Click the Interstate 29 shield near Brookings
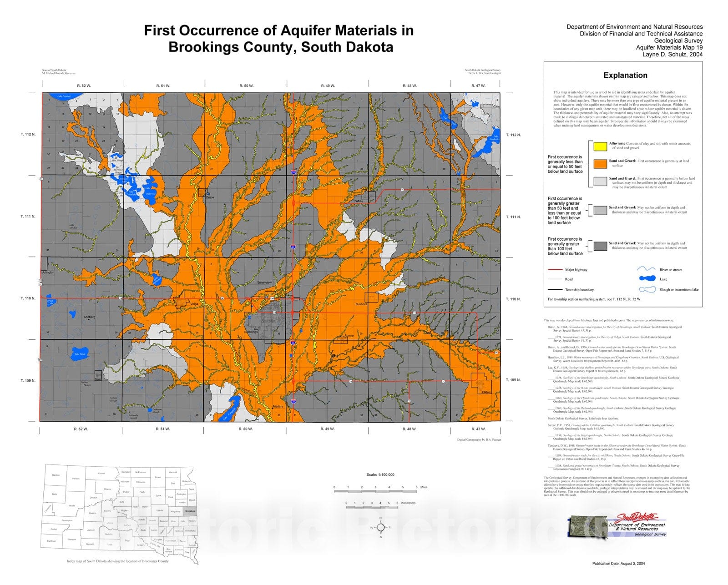The width and height of the screenshot is (728, 585). coord(293,343)
